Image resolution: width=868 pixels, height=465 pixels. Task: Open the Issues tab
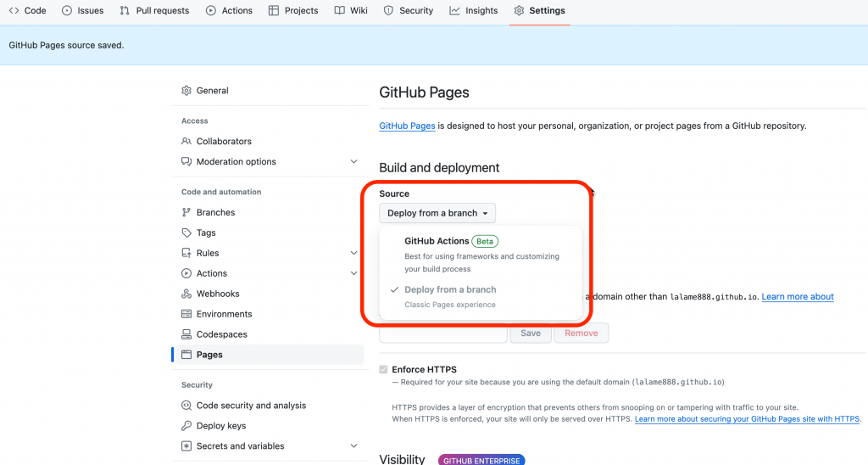point(82,10)
